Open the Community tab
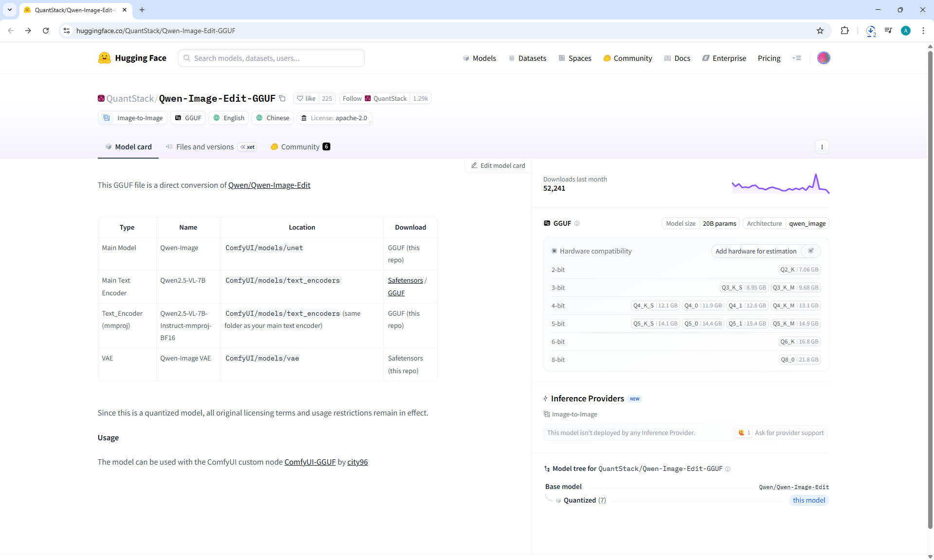The height and width of the screenshot is (560, 934). (300, 147)
